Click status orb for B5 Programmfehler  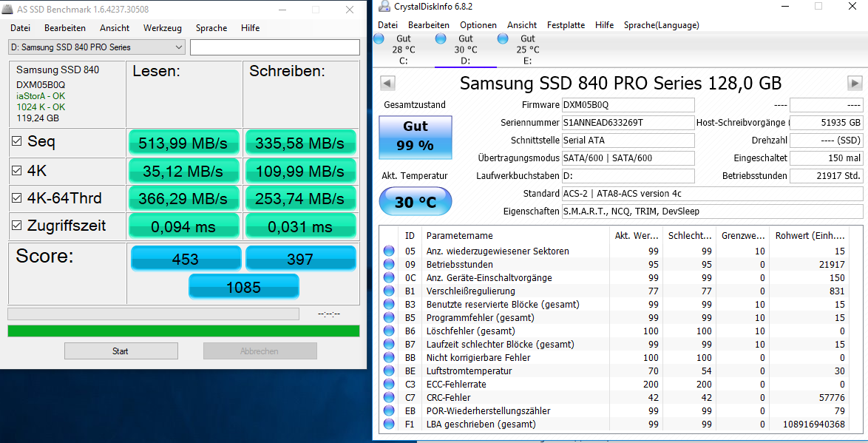coord(389,317)
